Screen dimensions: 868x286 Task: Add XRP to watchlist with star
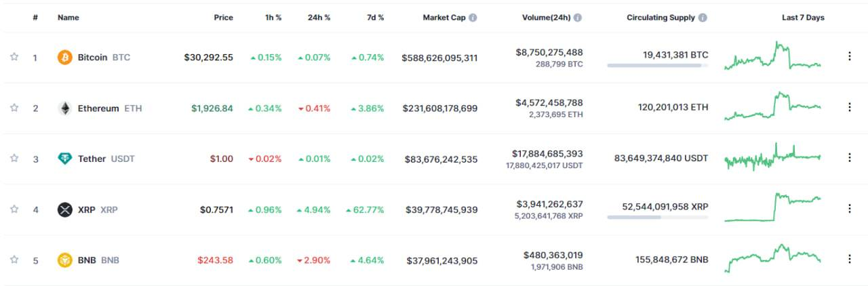tap(14, 209)
